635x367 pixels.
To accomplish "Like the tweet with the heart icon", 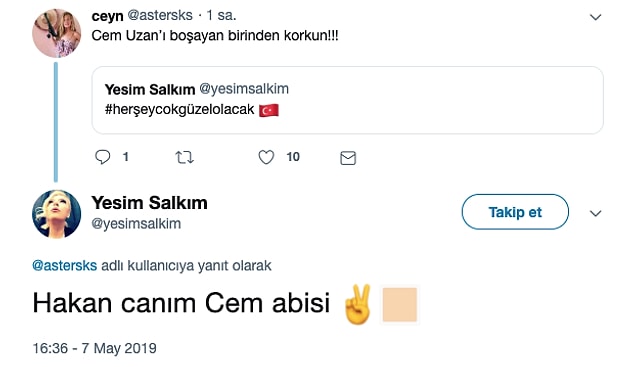I will [x=266, y=157].
